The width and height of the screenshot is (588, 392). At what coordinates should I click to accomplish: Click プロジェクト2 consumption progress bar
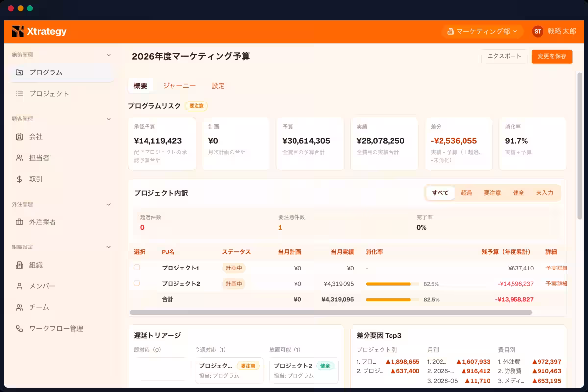pos(392,284)
